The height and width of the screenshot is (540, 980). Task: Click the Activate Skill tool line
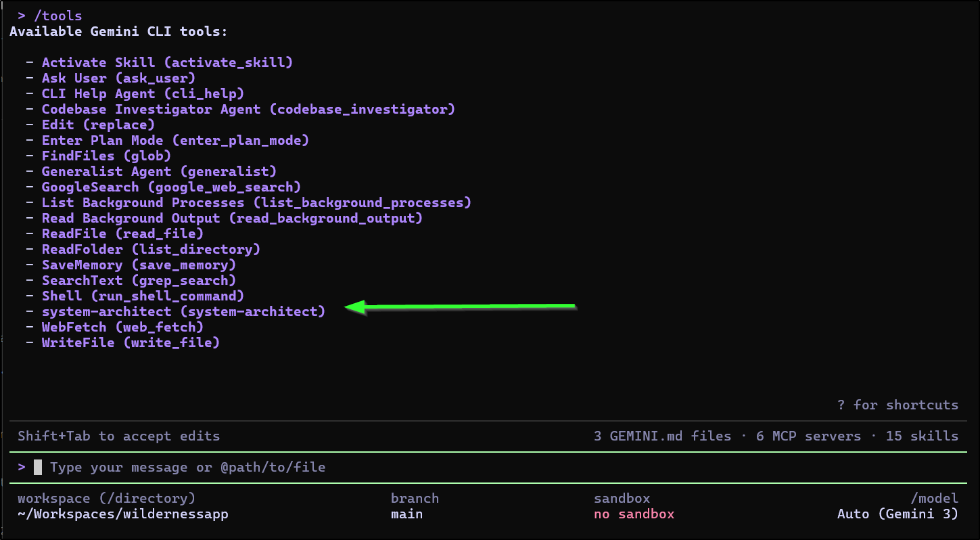167,62
